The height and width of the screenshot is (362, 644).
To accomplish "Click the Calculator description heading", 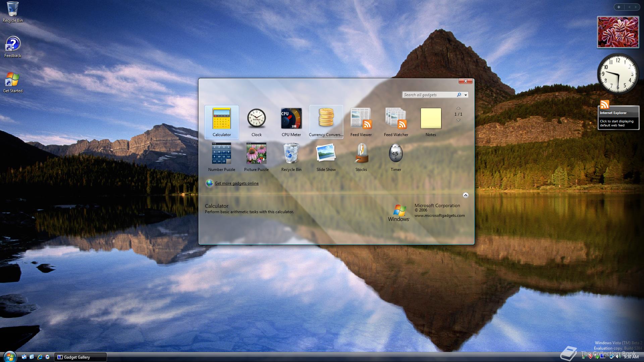I will (217, 206).
